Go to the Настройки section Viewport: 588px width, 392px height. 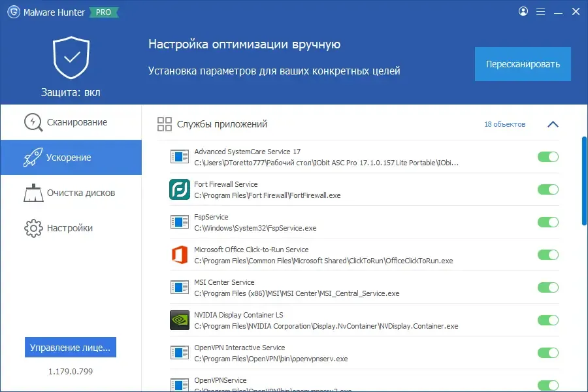tap(71, 228)
